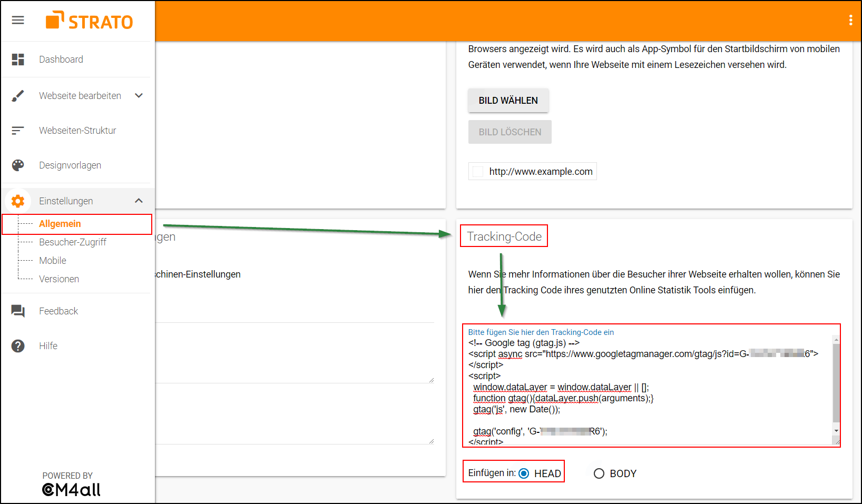Screen dimensions: 862x504
Task: Open Webseiten-Struktur via its list icon
Action: [18, 130]
